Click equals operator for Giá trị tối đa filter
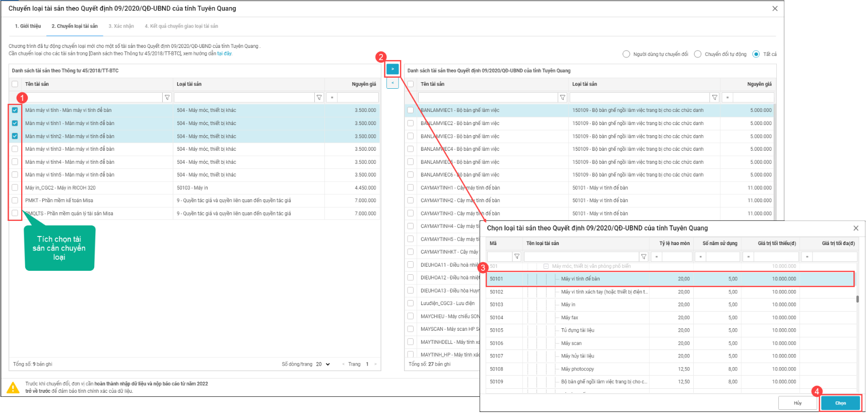Screen dimensions: 868x414 point(807,257)
